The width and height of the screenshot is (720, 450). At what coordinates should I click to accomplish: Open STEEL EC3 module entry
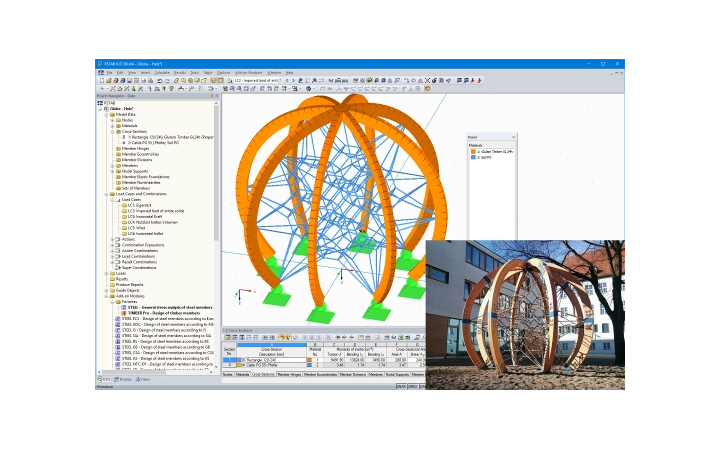[x=167, y=319]
